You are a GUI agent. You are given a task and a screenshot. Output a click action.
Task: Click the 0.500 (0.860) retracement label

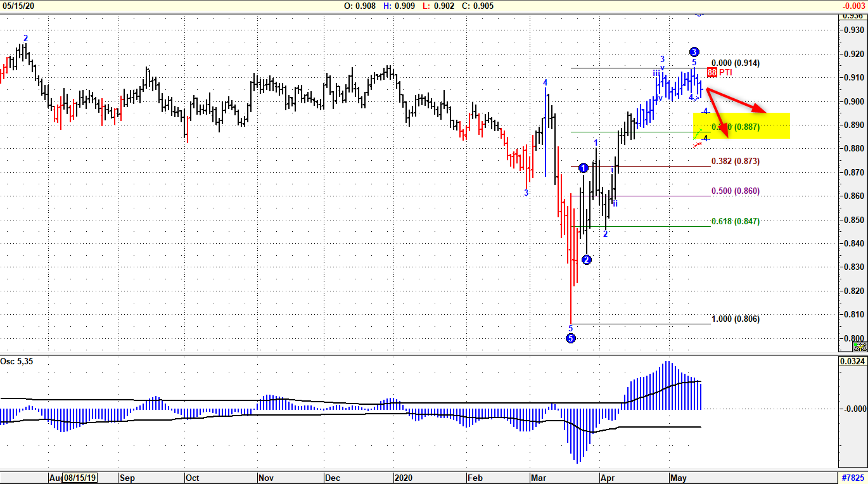click(x=734, y=191)
